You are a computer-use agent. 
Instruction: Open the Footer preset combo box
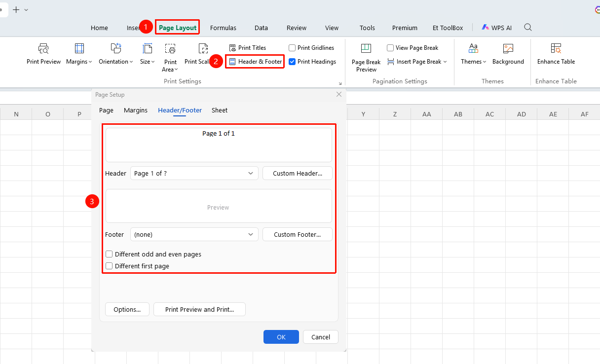point(194,235)
